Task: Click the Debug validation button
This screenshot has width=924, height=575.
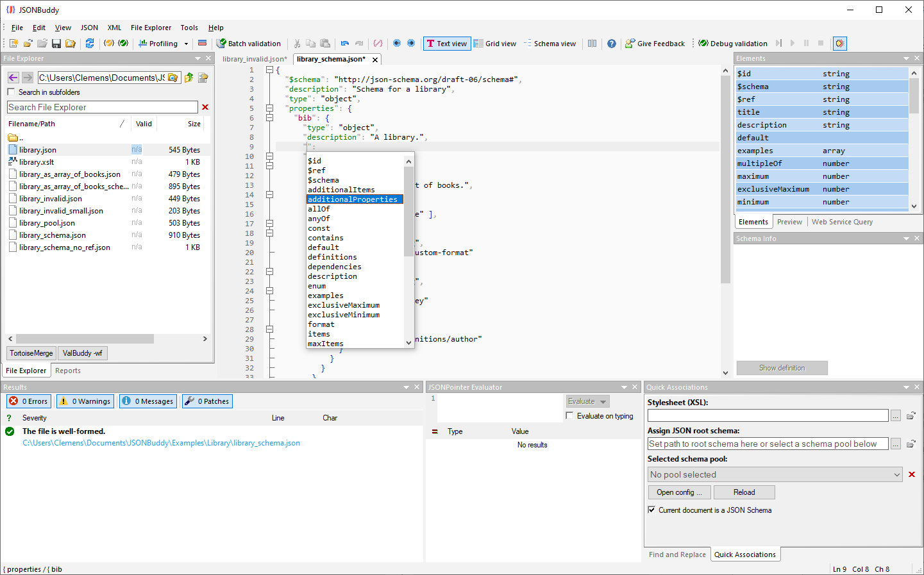Action: [x=733, y=44]
